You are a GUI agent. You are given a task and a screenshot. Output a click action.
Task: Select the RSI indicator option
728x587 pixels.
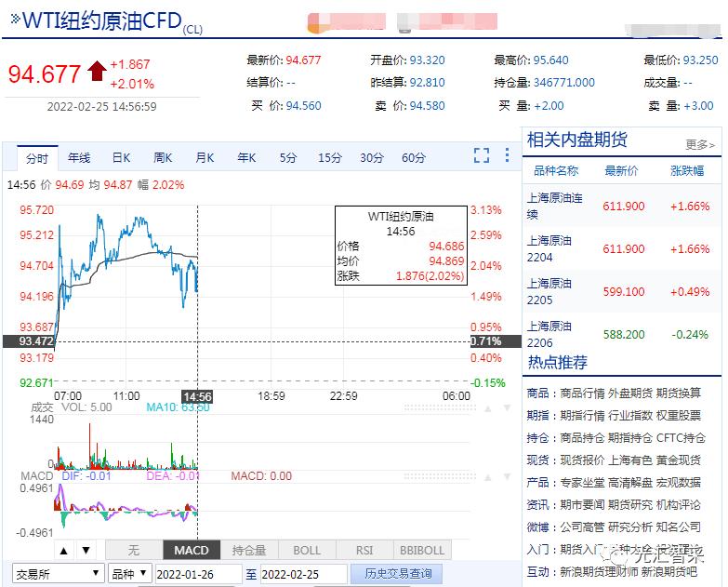pyautogui.click(x=364, y=551)
